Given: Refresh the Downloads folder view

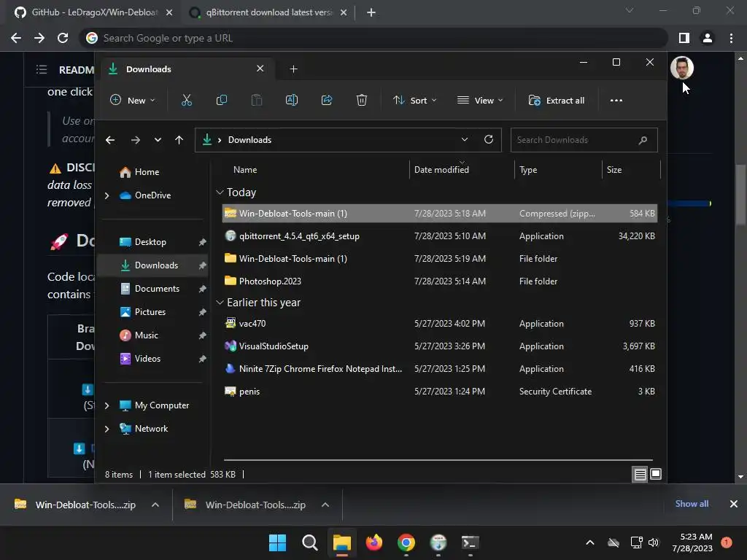Looking at the screenshot, I should 489,139.
